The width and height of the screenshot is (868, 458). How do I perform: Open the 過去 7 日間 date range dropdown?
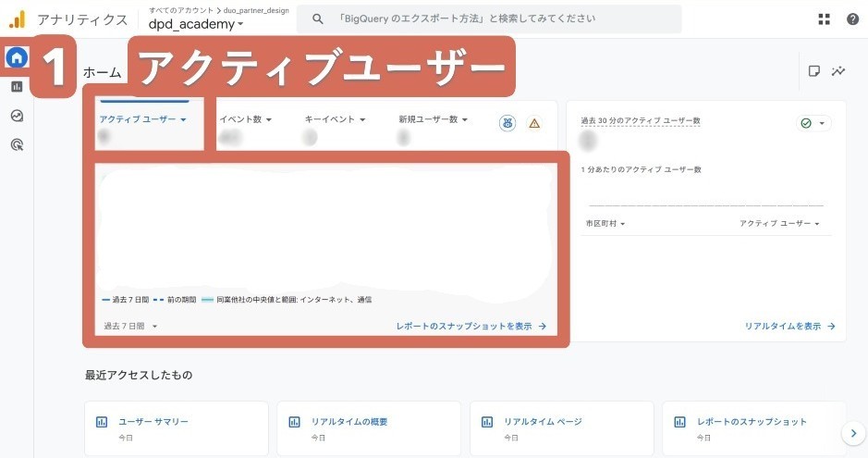130,326
